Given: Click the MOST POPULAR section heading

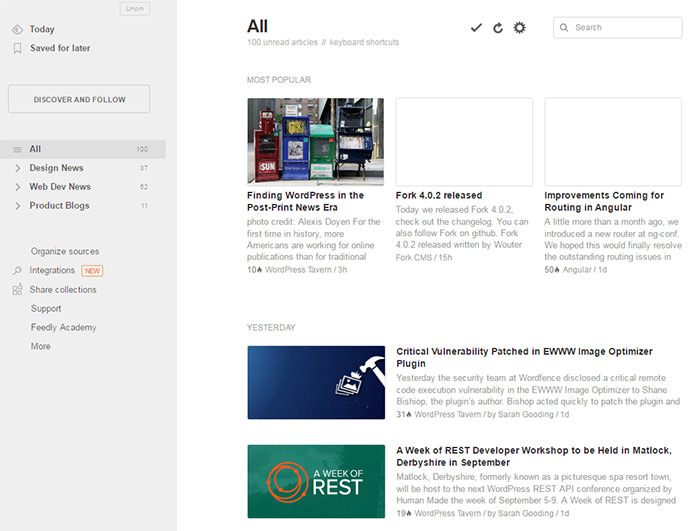Looking at the screenshot, I should pos(279,80).
